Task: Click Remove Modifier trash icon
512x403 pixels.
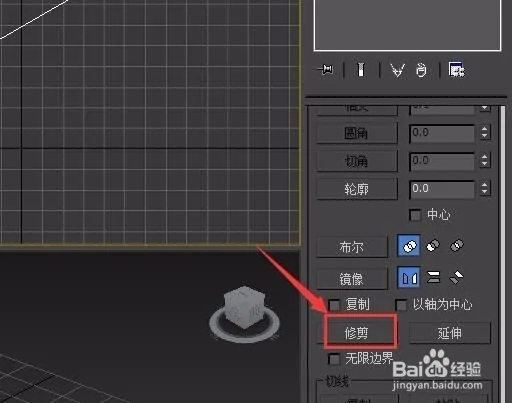Action: coord(421,70)
